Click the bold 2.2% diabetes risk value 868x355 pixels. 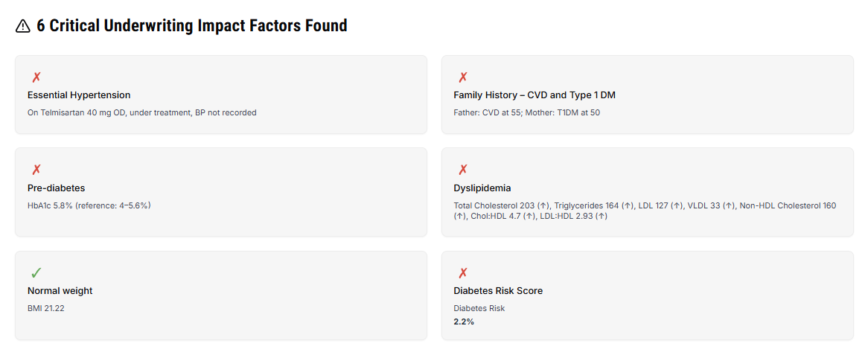(464, 322)
